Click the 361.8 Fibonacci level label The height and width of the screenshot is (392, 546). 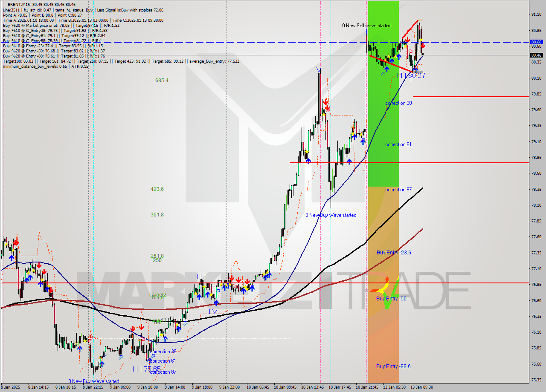tap(157, 214)
